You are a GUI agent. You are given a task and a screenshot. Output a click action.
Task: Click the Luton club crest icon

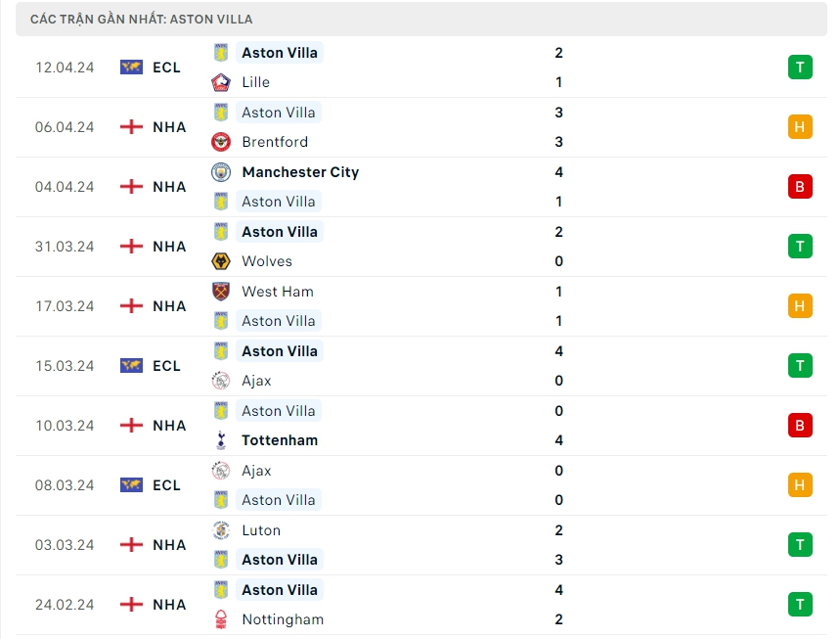click(x=221, y=530)
